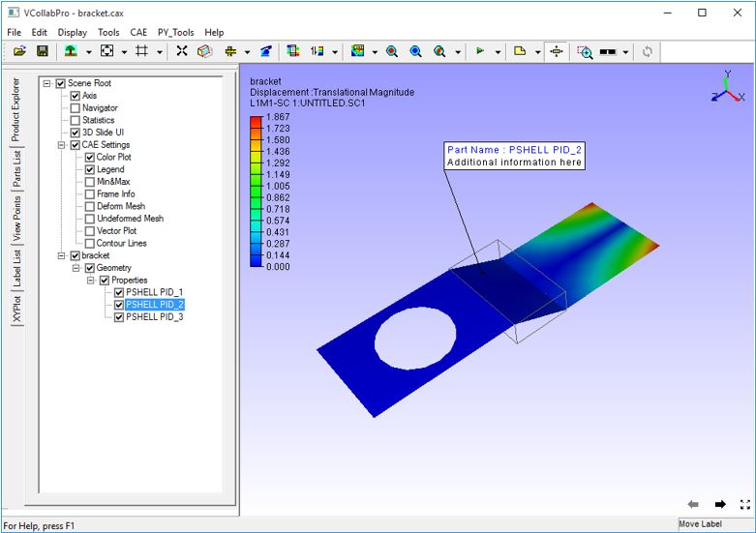Click the CAE result list icon
Screen dimensions: 756x533
point(292,51)
